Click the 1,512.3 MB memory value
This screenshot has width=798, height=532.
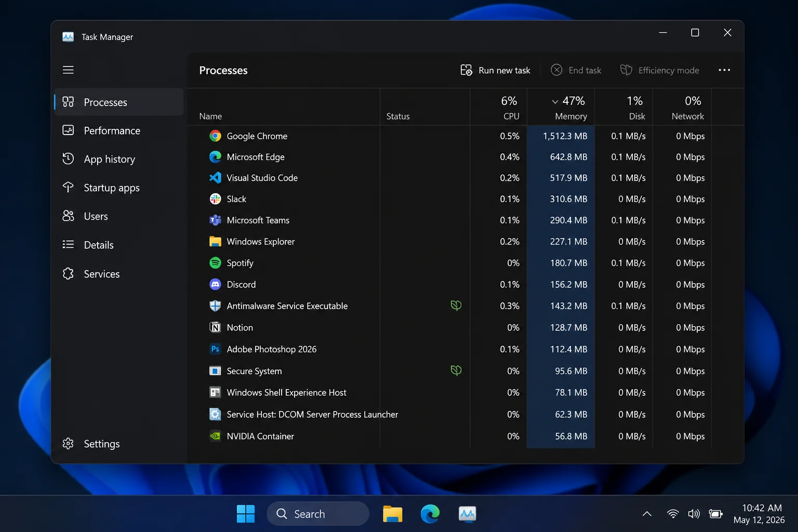click(x=565, y=136)
